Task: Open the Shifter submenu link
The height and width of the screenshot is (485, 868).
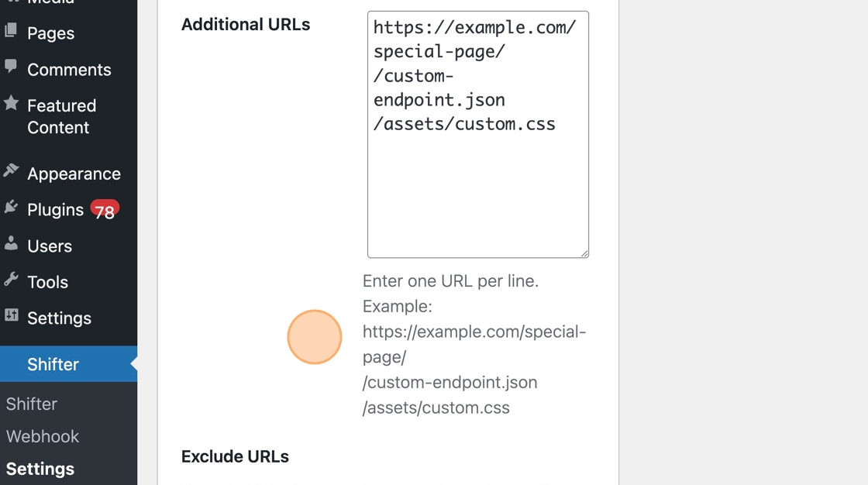Action: click(x=32, y=404)
